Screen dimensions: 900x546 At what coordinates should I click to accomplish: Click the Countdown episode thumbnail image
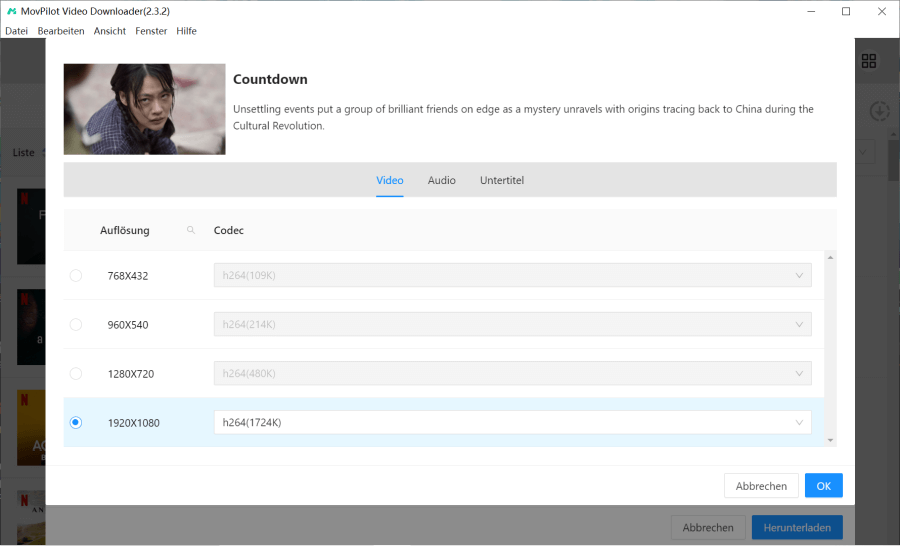[x=144, y=109]
